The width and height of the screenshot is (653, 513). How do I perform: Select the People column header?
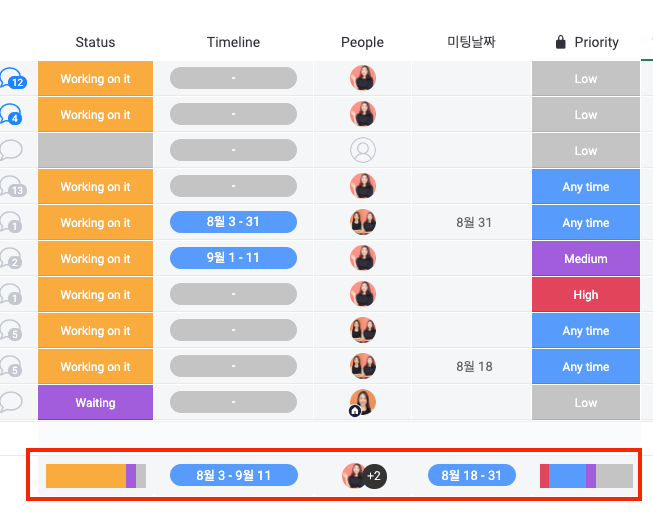(362, 42)
